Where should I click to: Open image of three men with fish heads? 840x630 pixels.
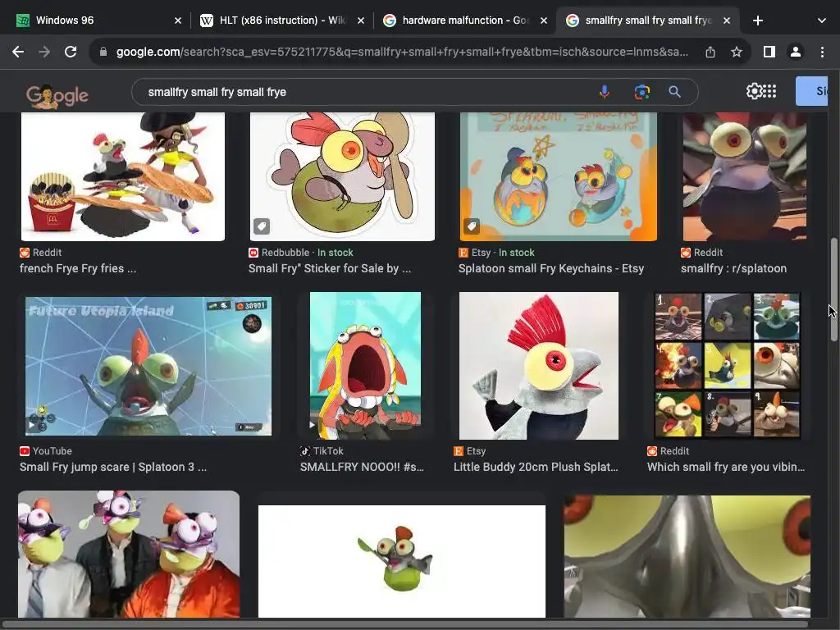[x=129, y=554]
